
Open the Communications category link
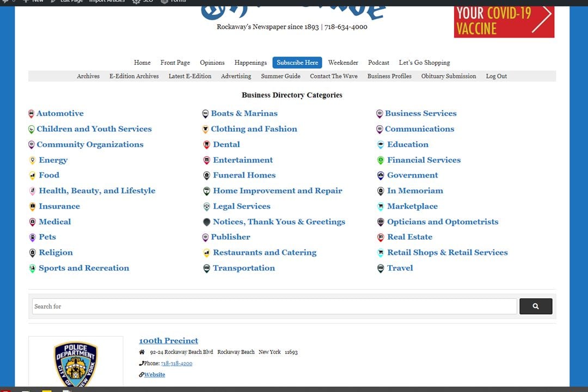click(419, 130)
